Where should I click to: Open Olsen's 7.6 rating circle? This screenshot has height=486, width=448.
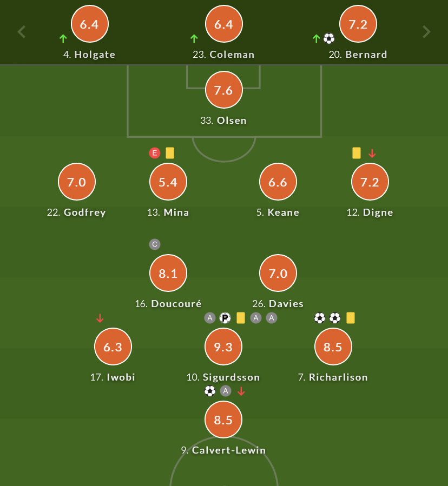click(x=223, y=90)
